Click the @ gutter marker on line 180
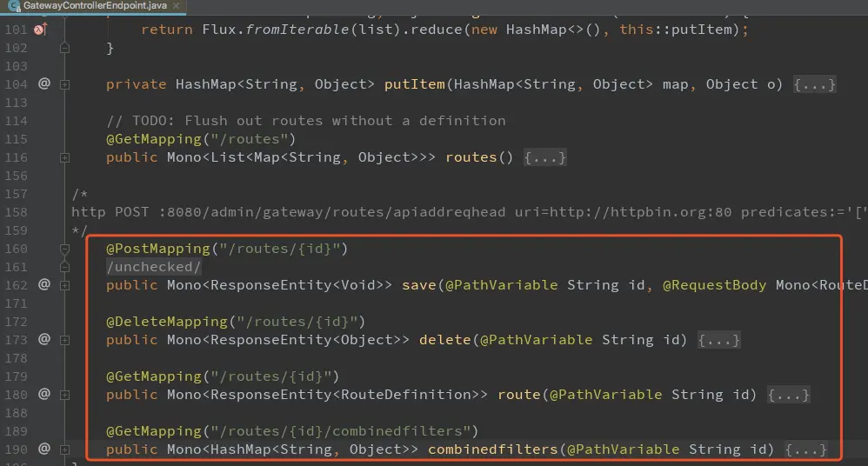The image size is (868, 466). [x=43, y=395]
